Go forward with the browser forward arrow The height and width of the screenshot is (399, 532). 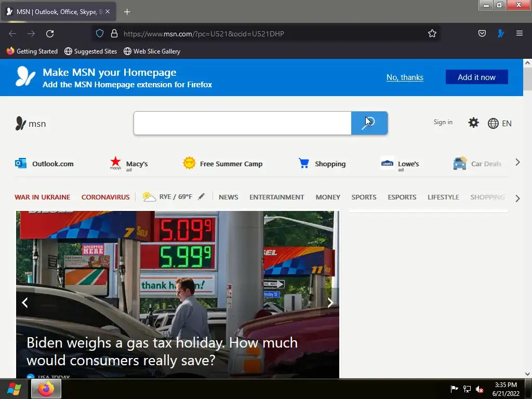(x=31, y=34)
